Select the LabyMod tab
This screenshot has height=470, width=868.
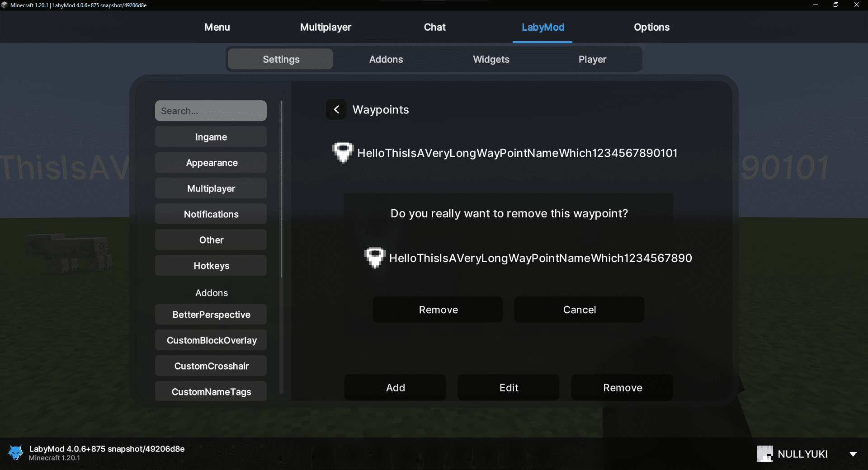point(542,27)
